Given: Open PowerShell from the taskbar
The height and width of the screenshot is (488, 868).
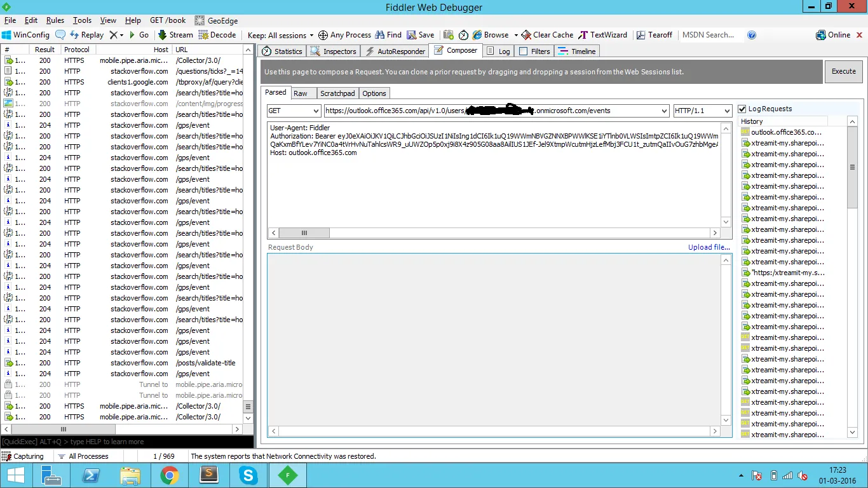Looking at the screenshot, I should 91,475.
